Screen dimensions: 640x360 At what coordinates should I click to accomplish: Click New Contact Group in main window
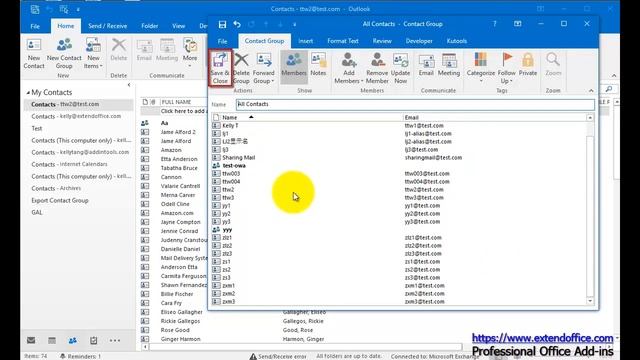pos(64,53)
